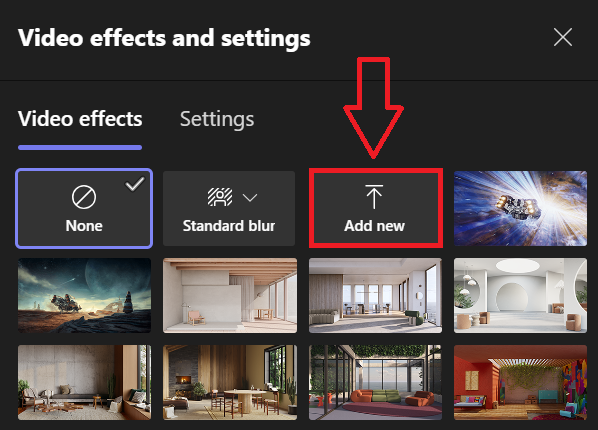This screenshot has width=598, height=430.
Task: Pick the spaceship hyperspace background
Action: tap(520, 208)
